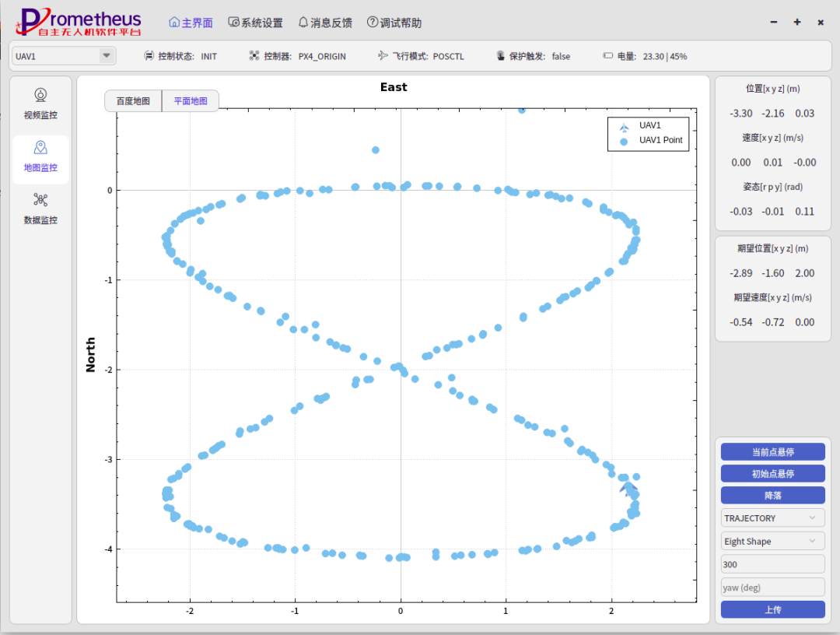Click the 上传 upload button
840x635 pixels.
point(772,610)
